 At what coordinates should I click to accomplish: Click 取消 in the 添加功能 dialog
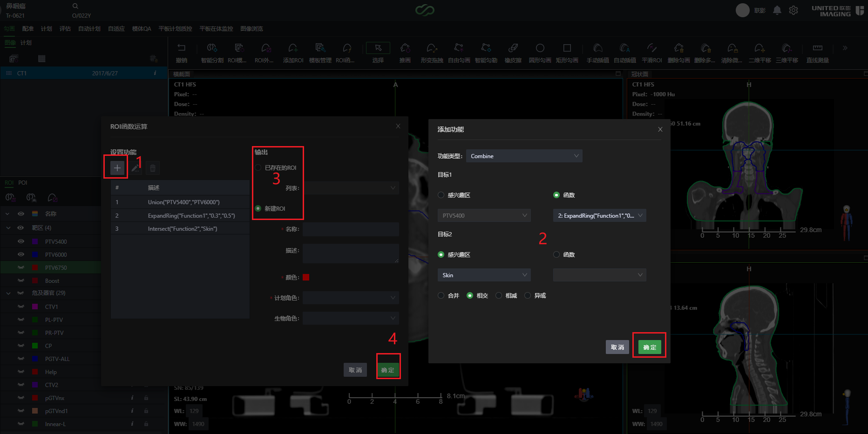[617, 347]
